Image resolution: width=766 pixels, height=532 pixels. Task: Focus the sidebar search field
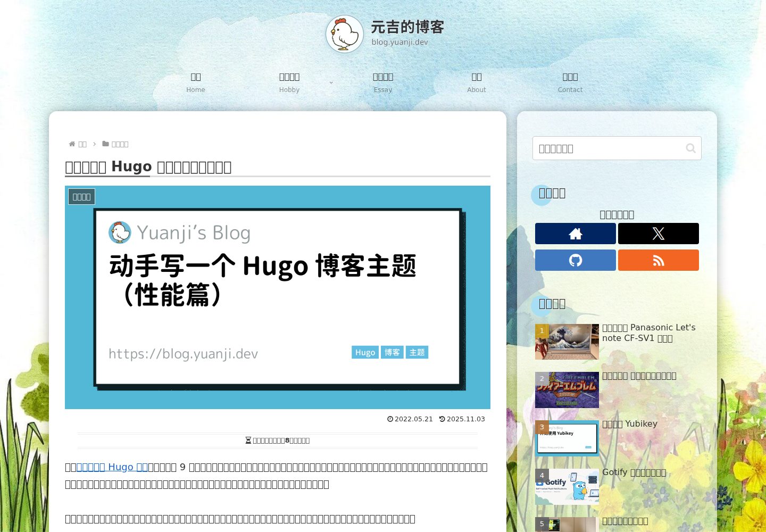[617, 148]
